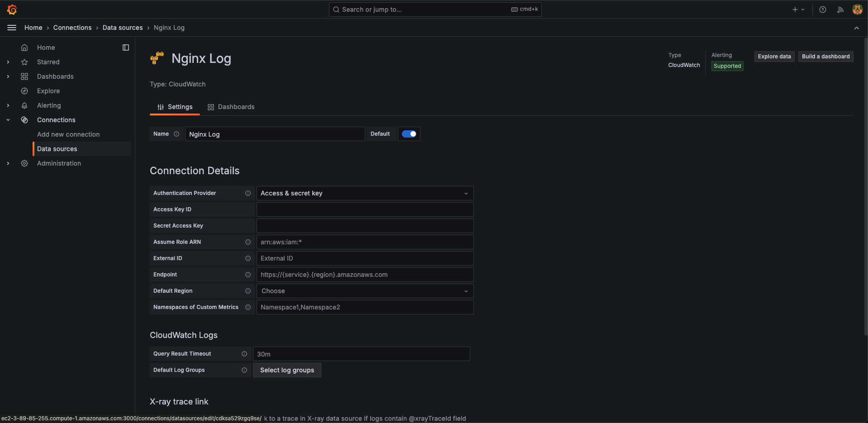Click the Select log groups button
Image resolution: width=868 pixels, height=423 pixels.
click(287, 370)
